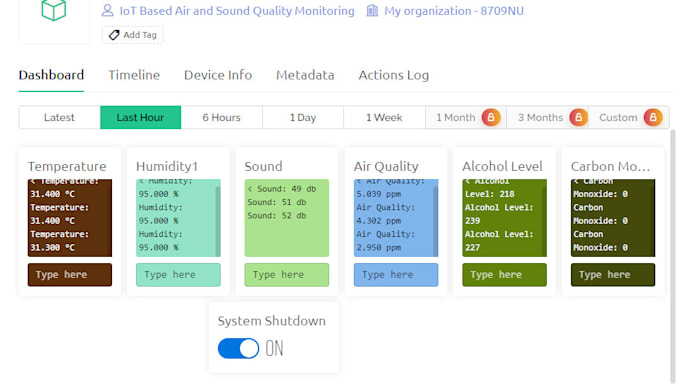Click the '239' alcohol level reading

[x=472, y=221]
